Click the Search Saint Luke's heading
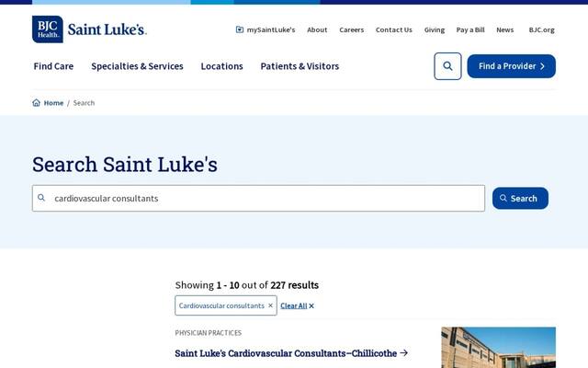 tap(125, 165)
